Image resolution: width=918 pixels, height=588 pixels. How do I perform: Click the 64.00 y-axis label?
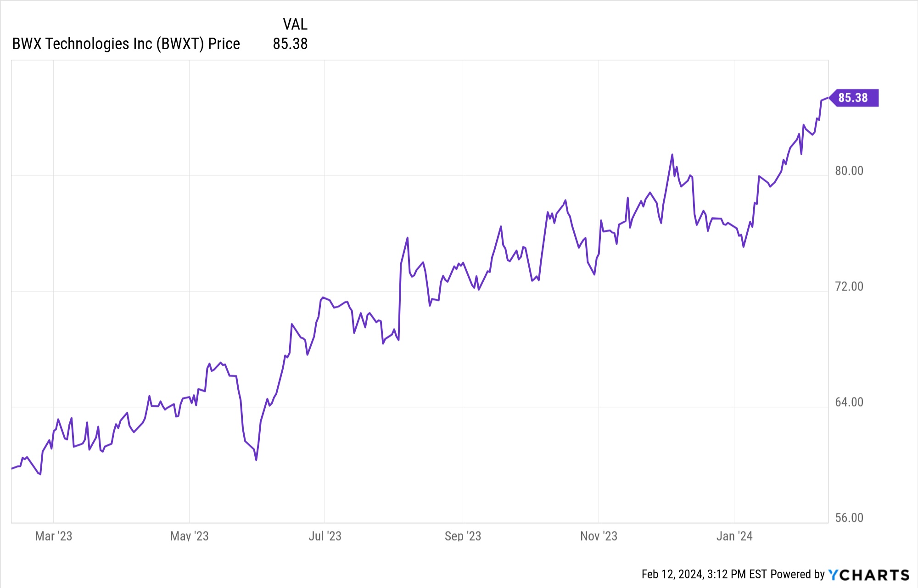click(x=849, y=402)
